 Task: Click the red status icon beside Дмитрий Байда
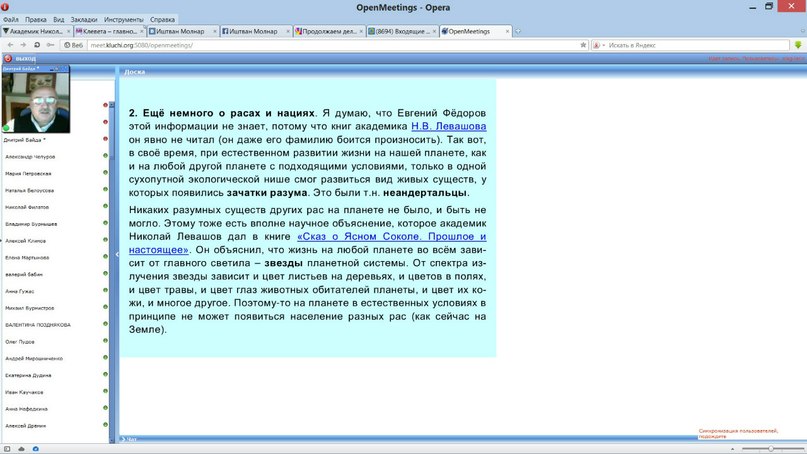click(106, 138)
